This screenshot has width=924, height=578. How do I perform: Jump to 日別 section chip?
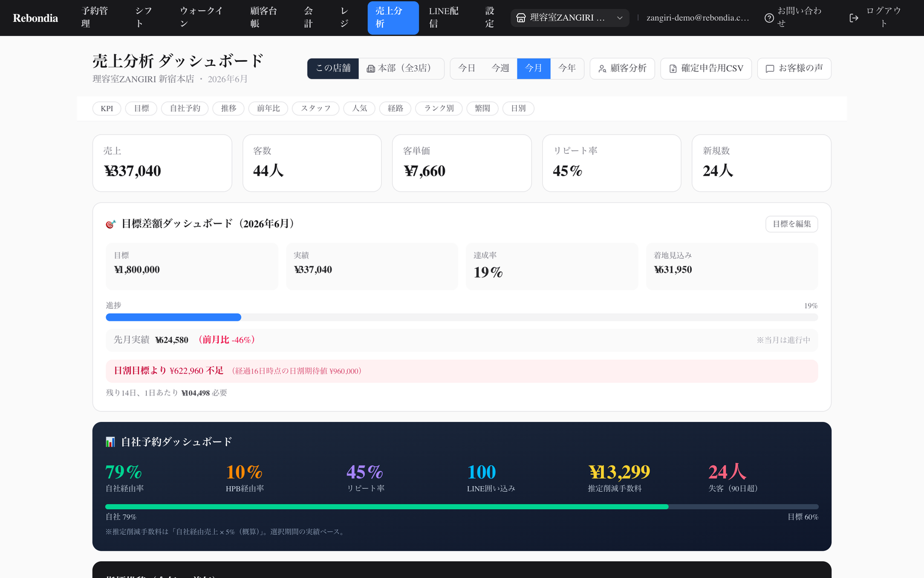[518, 108]
